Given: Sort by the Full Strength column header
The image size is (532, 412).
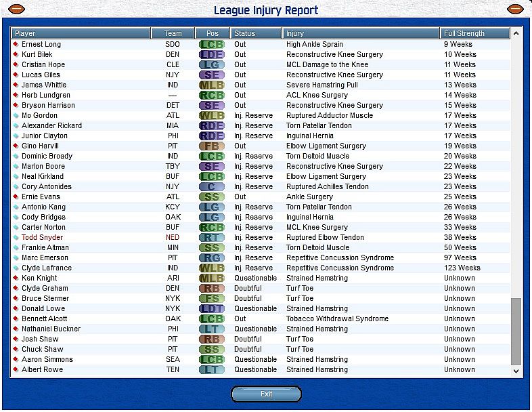Looking at the screenshot, I should (475, 33).
